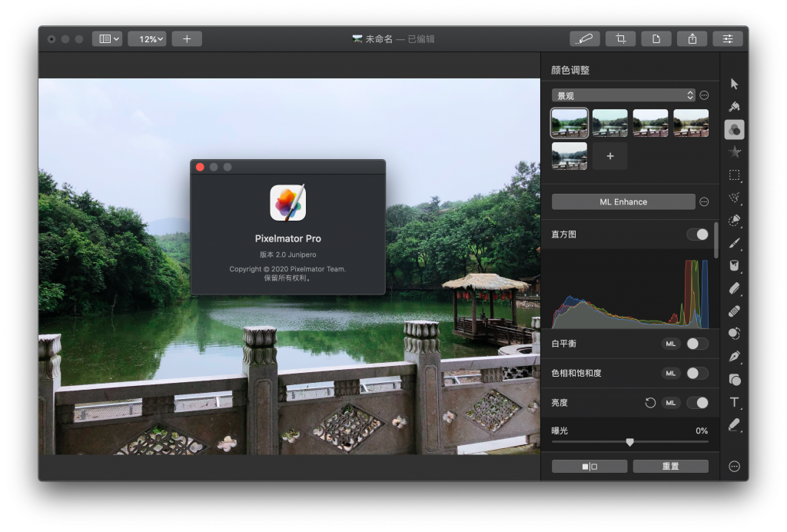The width and height of the screenshot is (787, 532).
Task: Select the preset thumbnail in second row
Action: tap(569, 156)
